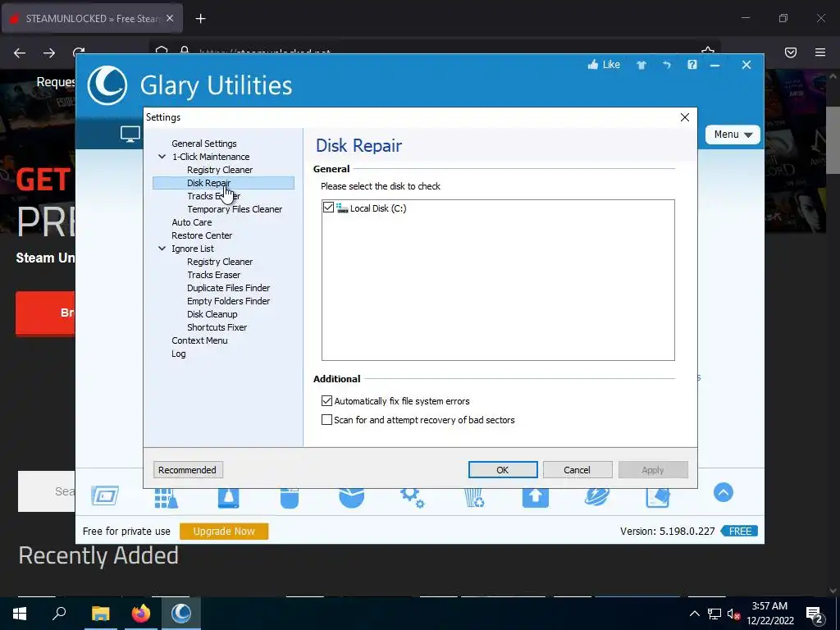This screenshot has height=630, width=840.
Task: Collapse the 1-Click Maintenance tree node
Action: pyautogui.click(x=162, y=157)
